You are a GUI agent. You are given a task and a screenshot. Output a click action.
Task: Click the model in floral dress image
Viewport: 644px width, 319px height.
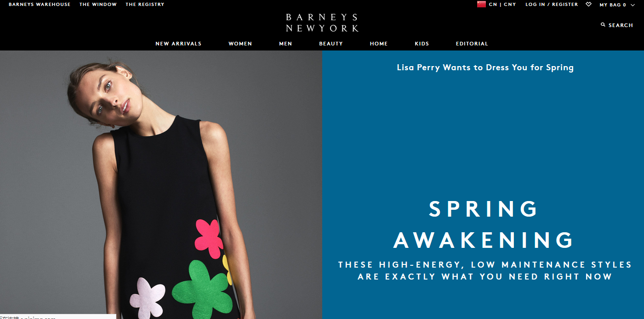pos(161,185)
